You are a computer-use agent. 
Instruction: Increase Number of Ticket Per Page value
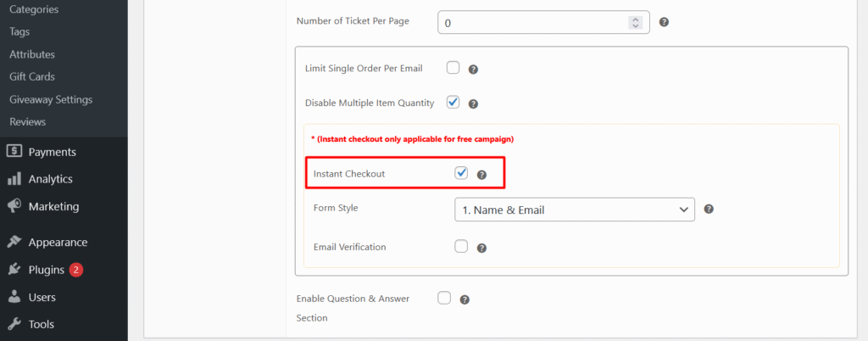pos(635,19)
